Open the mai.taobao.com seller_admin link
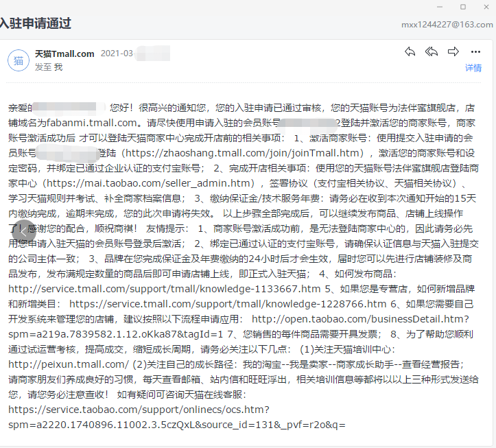The image size is (496, 448). (149, 183)
